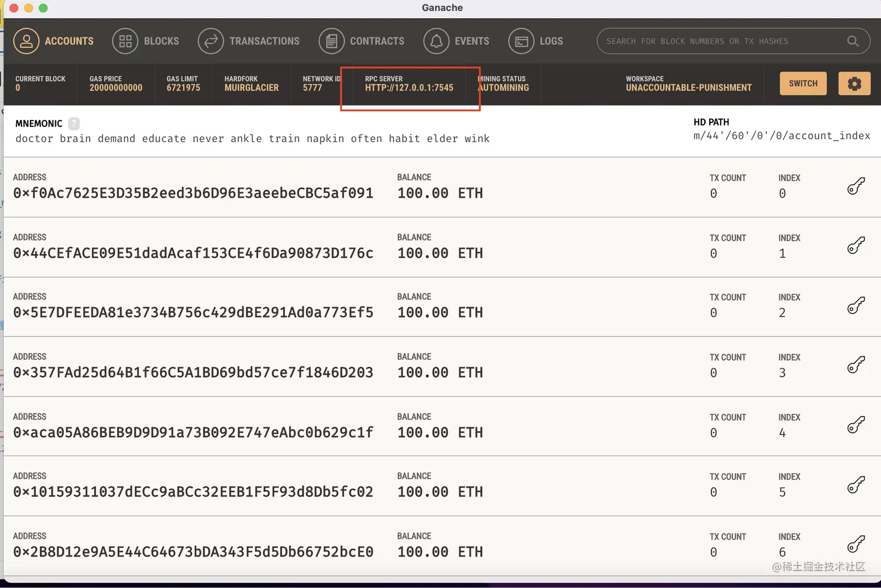Click address 0x2B8D12e9A5E44C64673bDA343F5d5Db66752bcE0
This screenshot has height=588, width=881.
(x=193, y=552)
